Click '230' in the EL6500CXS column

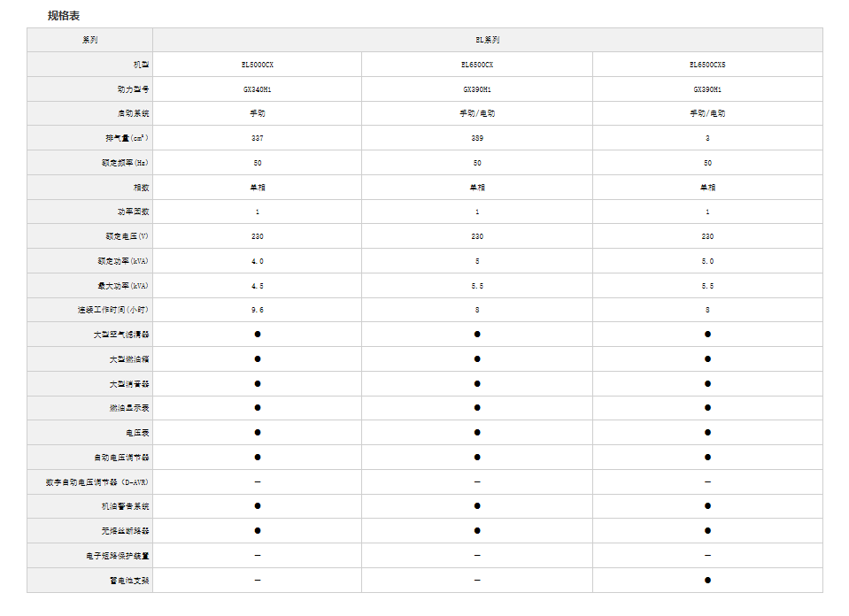pyautogui.click(x=707, y=236)
